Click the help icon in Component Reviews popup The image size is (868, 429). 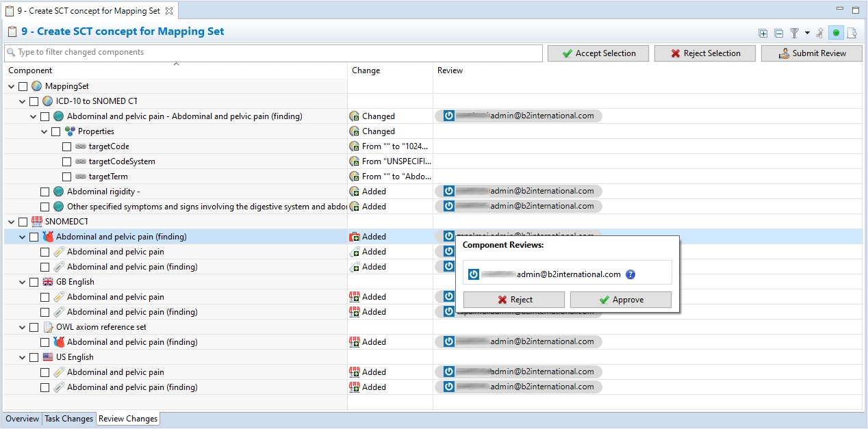coord(630,274)
